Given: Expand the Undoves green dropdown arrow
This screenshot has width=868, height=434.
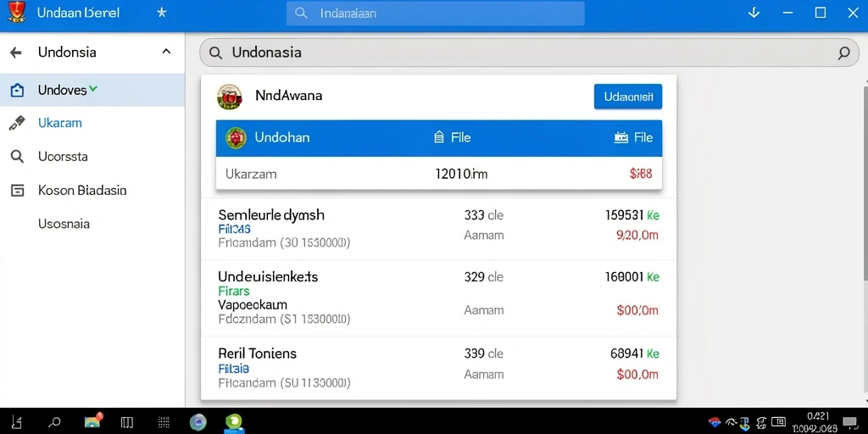Looking at the screenshot, I should click(93, 88).
